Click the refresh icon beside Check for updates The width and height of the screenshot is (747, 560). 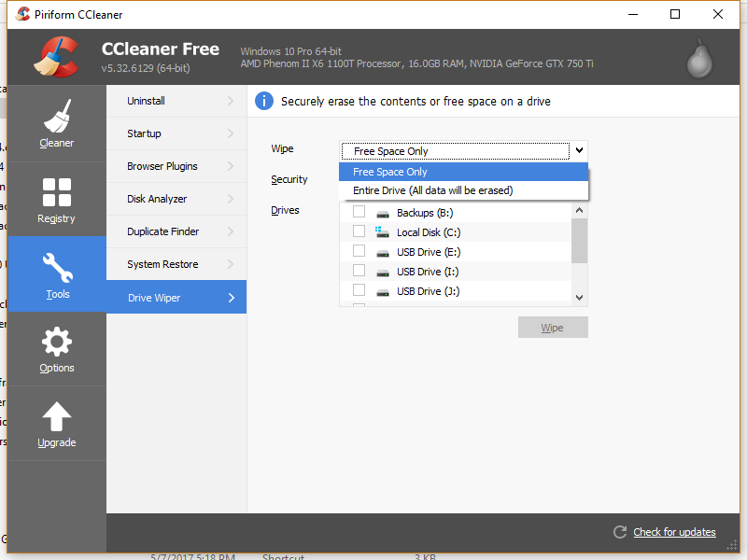(x=620, y=532)
